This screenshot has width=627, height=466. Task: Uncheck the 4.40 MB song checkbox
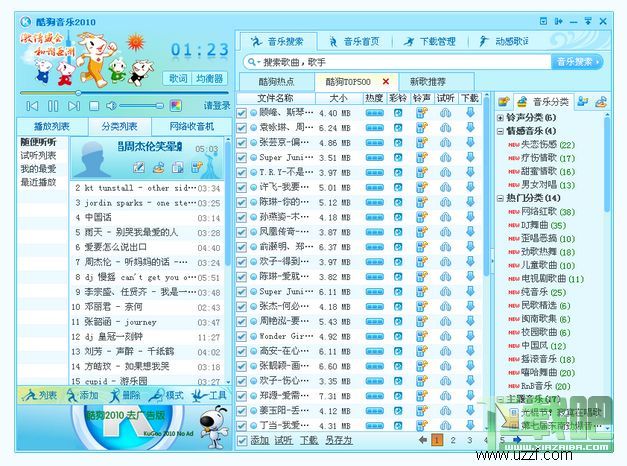click(x=241, y=113)
